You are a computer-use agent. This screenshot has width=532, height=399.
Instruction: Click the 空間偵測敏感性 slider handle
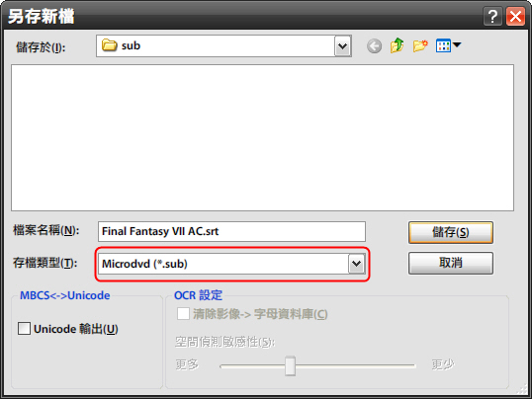coord(290,365)
